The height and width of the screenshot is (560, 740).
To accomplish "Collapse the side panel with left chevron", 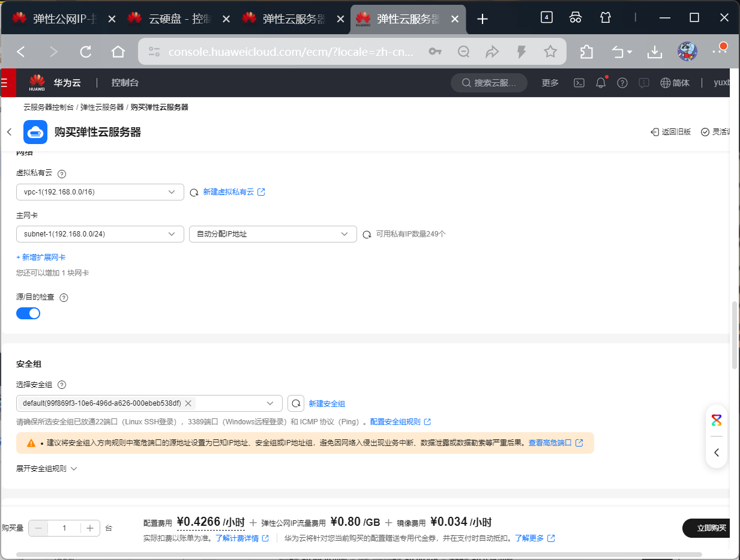I will (x=9, y=132).
